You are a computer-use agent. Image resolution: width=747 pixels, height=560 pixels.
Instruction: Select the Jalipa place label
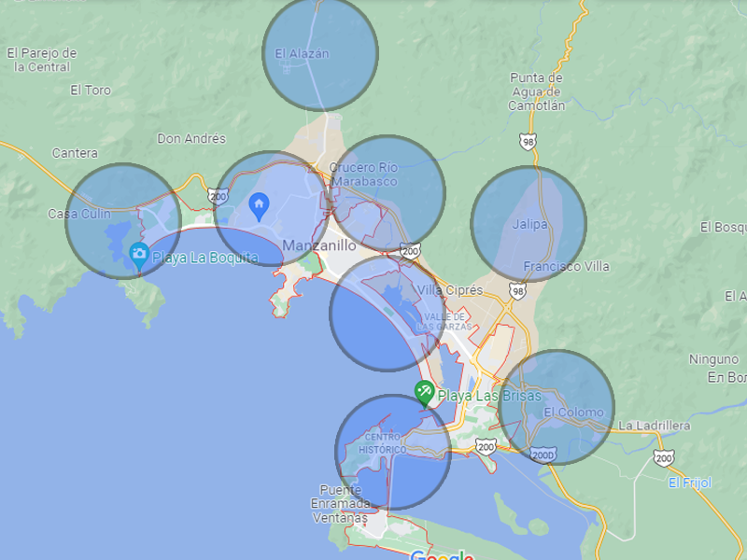(529, 224)
